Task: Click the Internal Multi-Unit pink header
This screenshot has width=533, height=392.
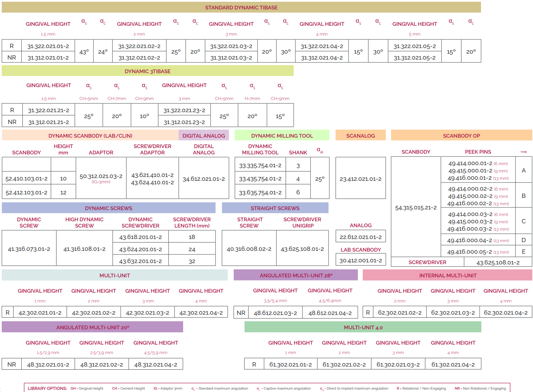Action: point(448,275)
